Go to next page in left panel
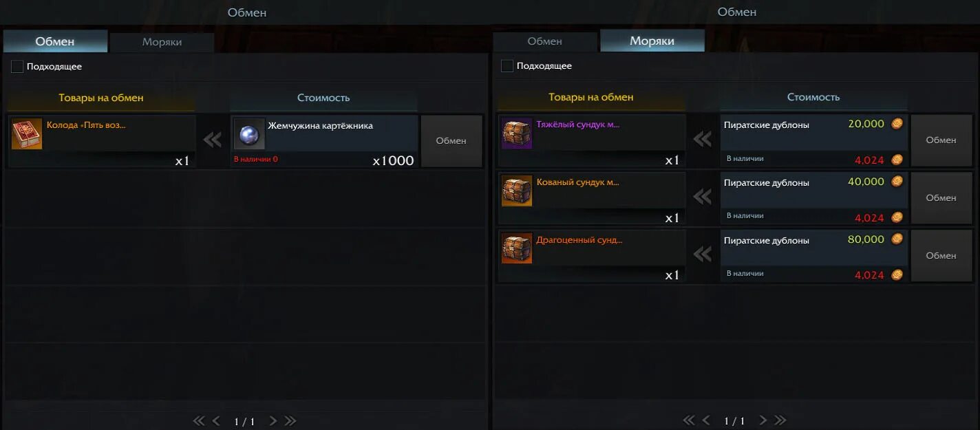Viewport: 980px width, 430px height. coord(273,421)
